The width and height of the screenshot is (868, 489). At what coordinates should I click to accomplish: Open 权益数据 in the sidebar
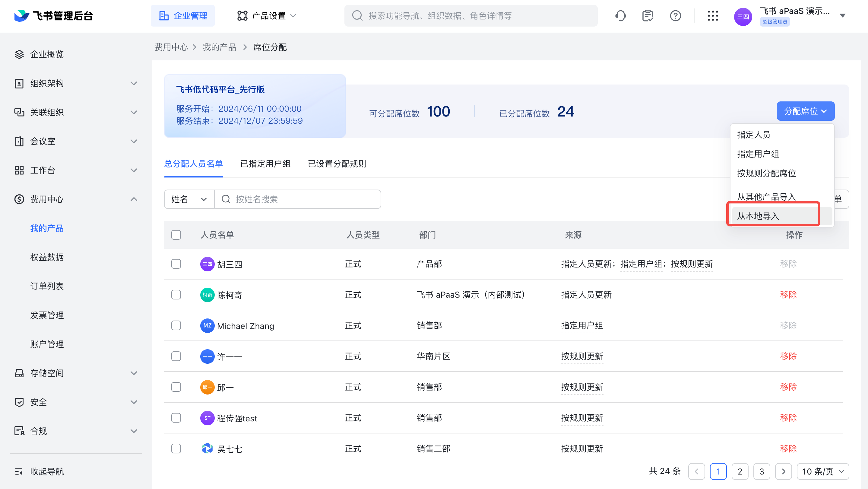(47, 257)
